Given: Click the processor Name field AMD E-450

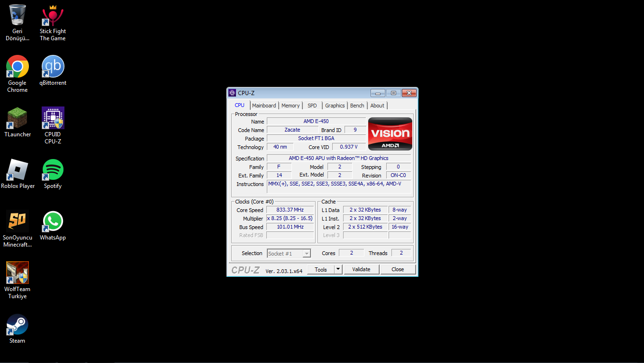Looking at the screenshot, I should click(316, 121).
